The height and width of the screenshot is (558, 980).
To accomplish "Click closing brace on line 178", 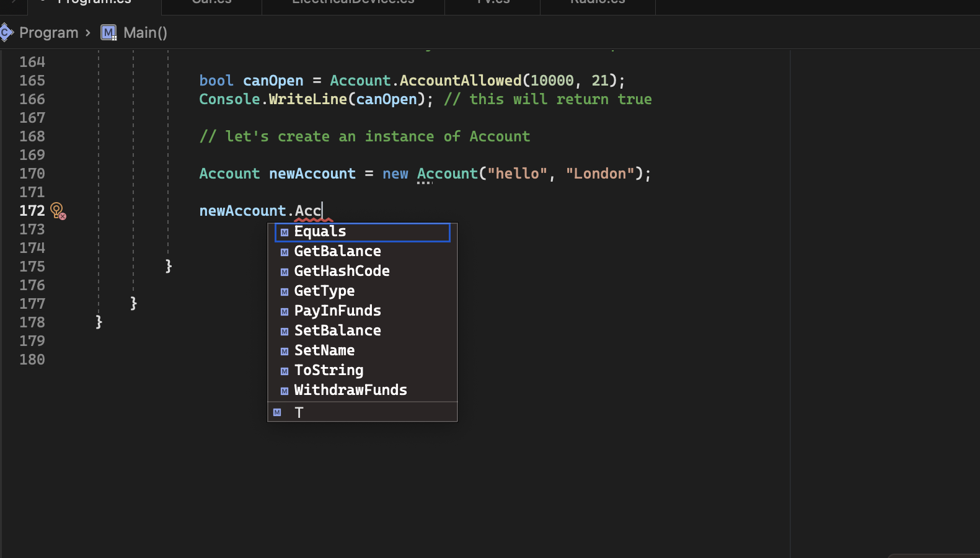I will click(x=99, y=322).
